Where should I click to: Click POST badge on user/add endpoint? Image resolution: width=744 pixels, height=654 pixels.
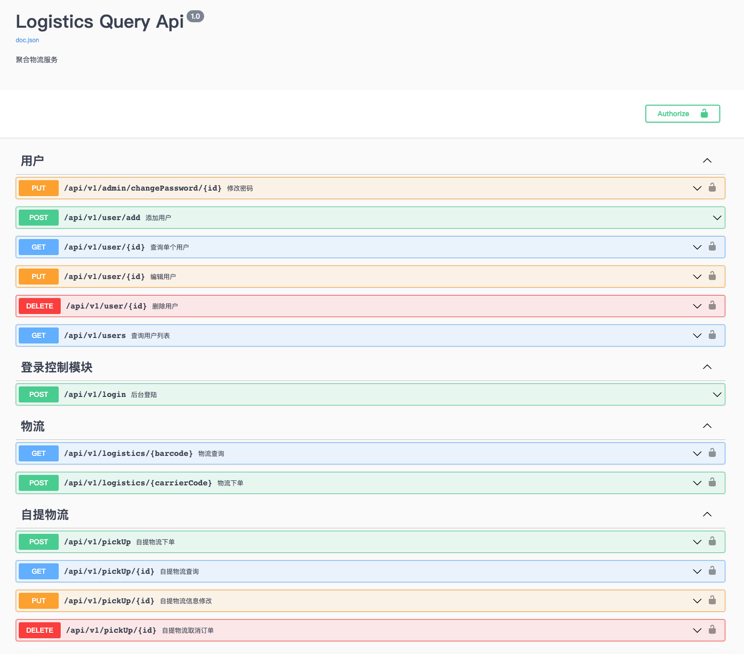(x=38, y=217)
